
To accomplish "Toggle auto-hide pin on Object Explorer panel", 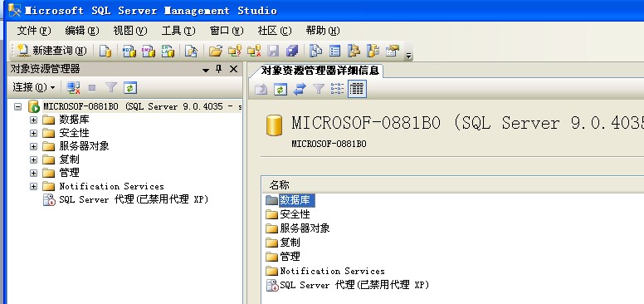I will 219,70.
